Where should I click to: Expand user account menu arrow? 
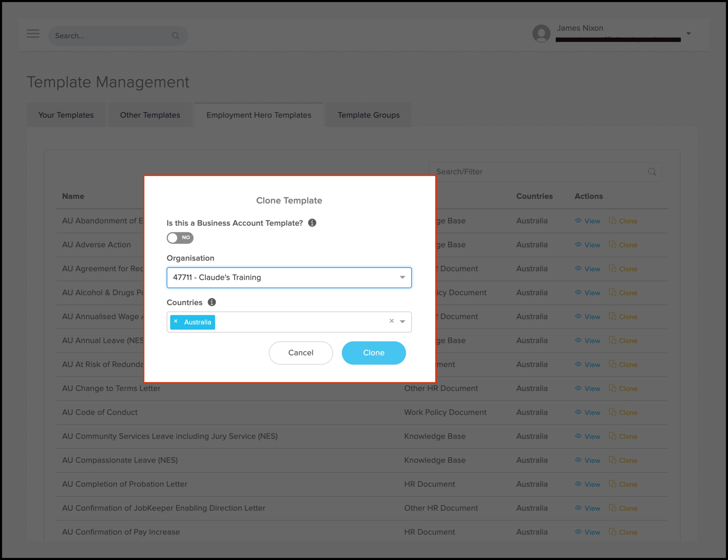point(688,33)
